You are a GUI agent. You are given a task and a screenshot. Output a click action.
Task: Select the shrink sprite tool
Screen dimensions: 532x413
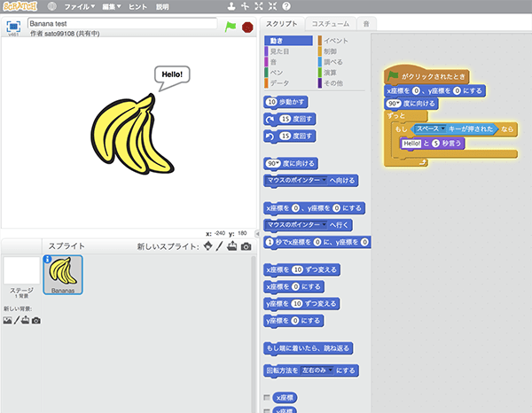[x=272, y=6]
